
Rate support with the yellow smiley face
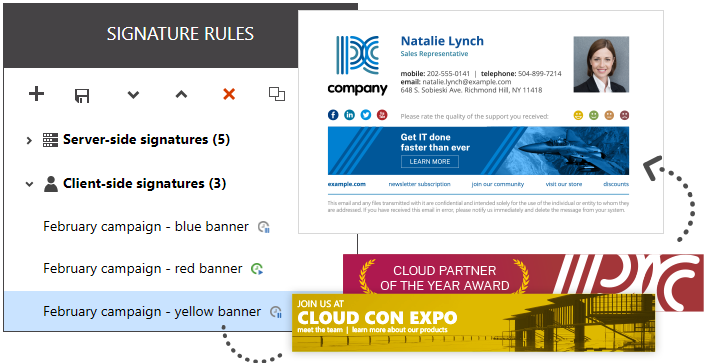578,115
